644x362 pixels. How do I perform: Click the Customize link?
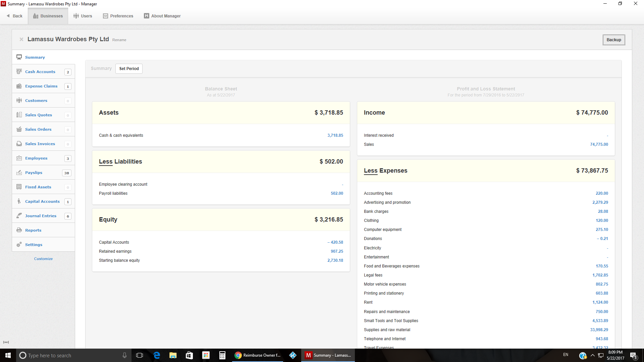click(x=43, y=259)
